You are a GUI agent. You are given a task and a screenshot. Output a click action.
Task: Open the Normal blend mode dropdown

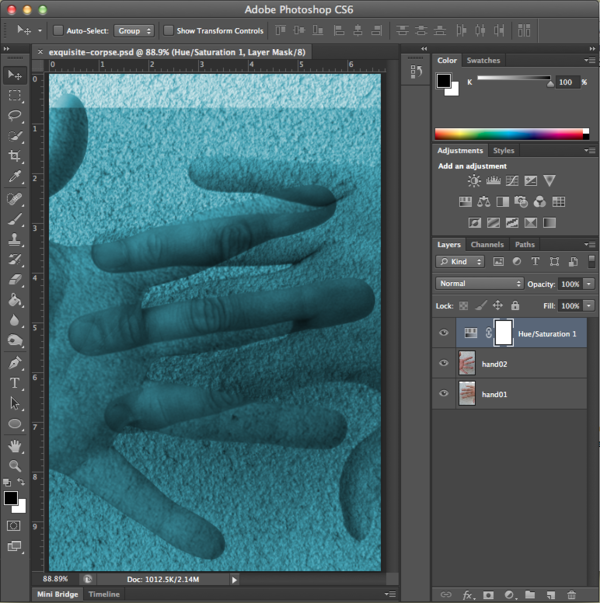479,283
